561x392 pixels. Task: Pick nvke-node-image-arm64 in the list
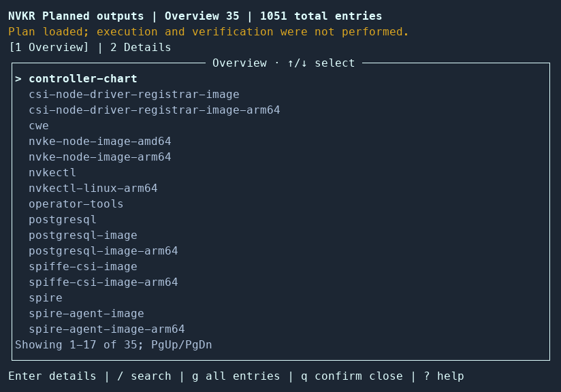(280, 157)
